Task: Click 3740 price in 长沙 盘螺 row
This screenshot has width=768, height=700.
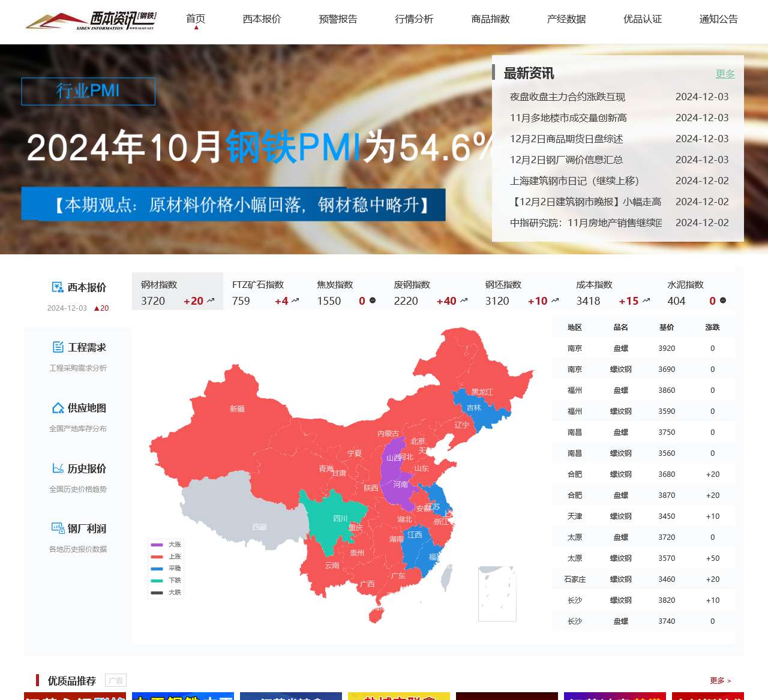Action: coord(667,621)
